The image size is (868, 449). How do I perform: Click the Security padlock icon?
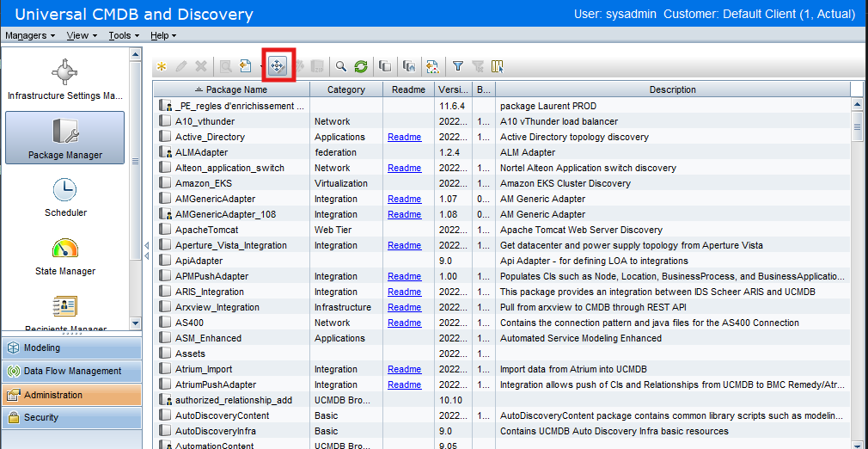12,417
